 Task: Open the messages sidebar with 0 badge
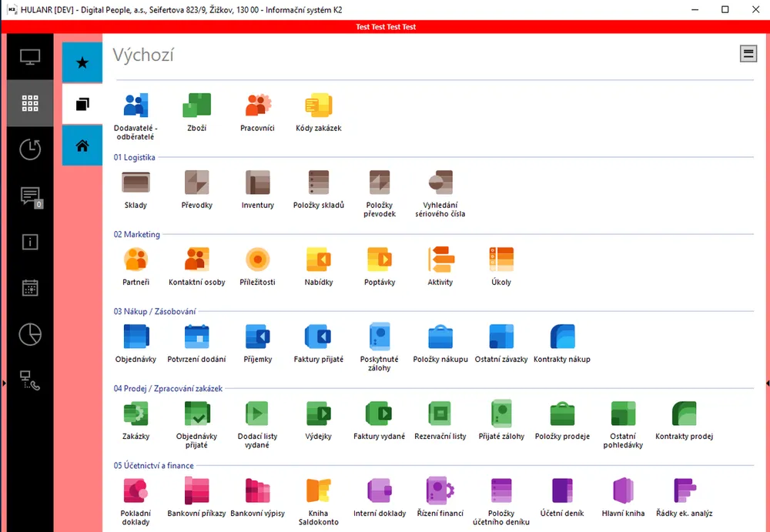pos(30,196)
